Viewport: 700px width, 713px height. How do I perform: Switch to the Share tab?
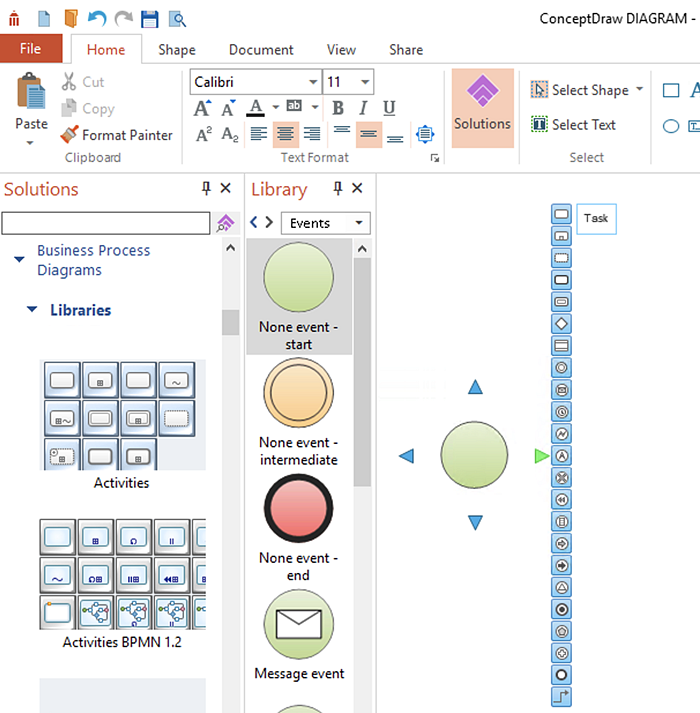point(406,50)
